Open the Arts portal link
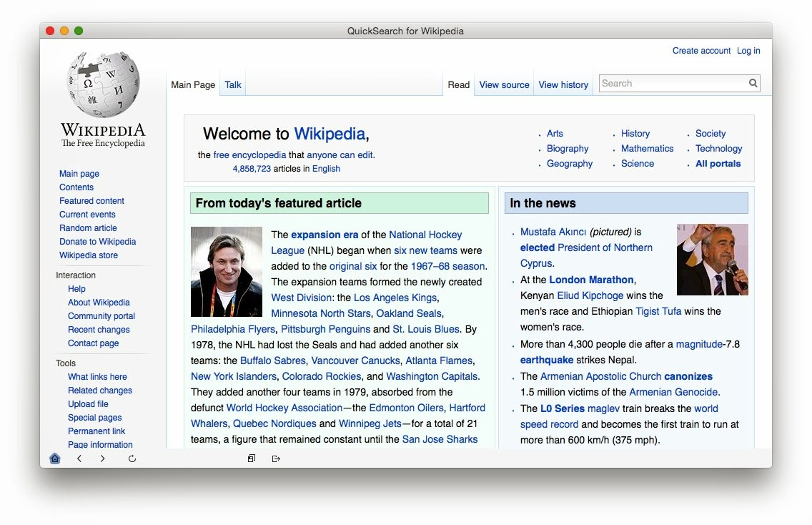This screenshot has height=525, width=812. point(555,133)
